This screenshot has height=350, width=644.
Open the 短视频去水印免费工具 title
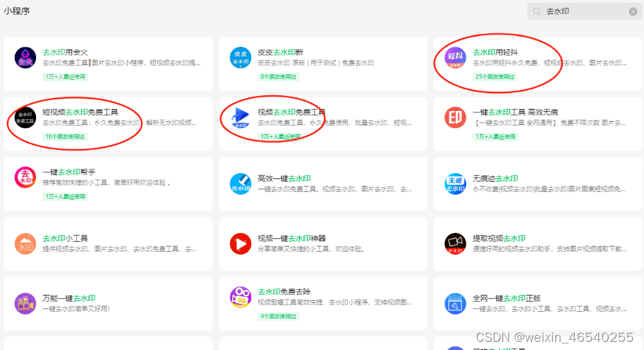(80, 112)
